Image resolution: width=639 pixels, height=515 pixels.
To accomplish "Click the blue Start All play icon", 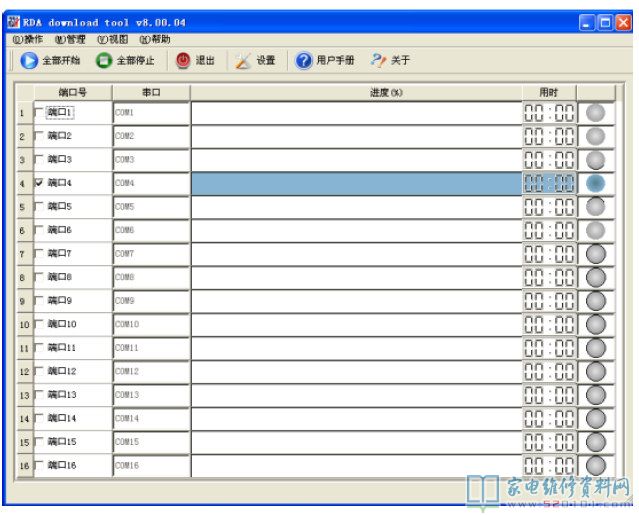I will [29, 61].
